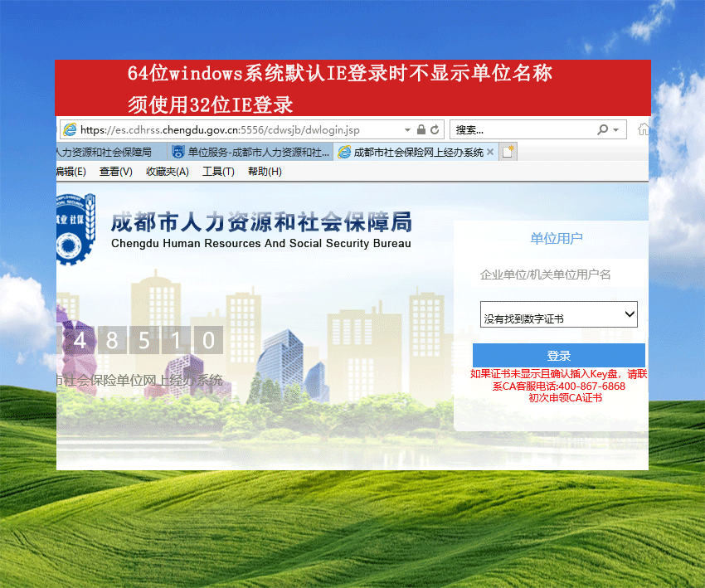Click the IE page icon in address bar
Image resolution: width=705 pixels, height=588 pixels.
click(x=70, y=130)
